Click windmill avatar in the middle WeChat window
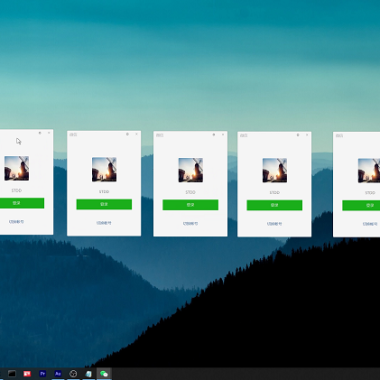 (x=190, y=170)
